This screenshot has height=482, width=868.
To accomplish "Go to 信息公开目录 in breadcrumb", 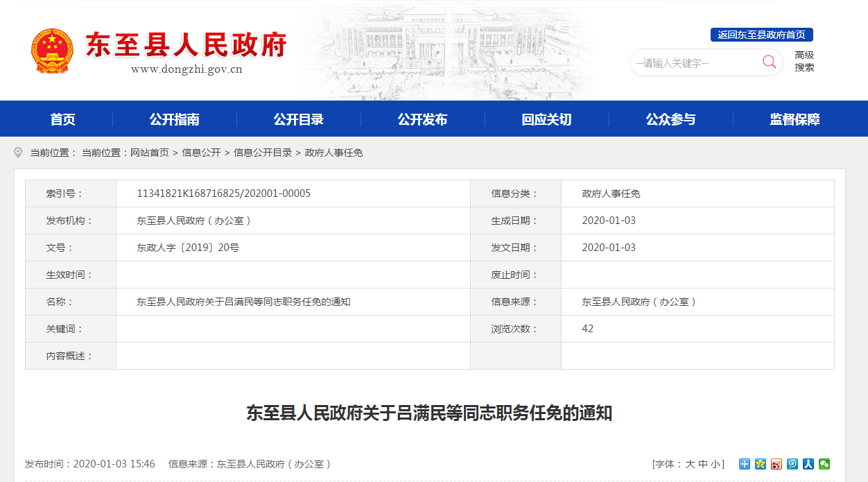I will (x=263, y=153).
